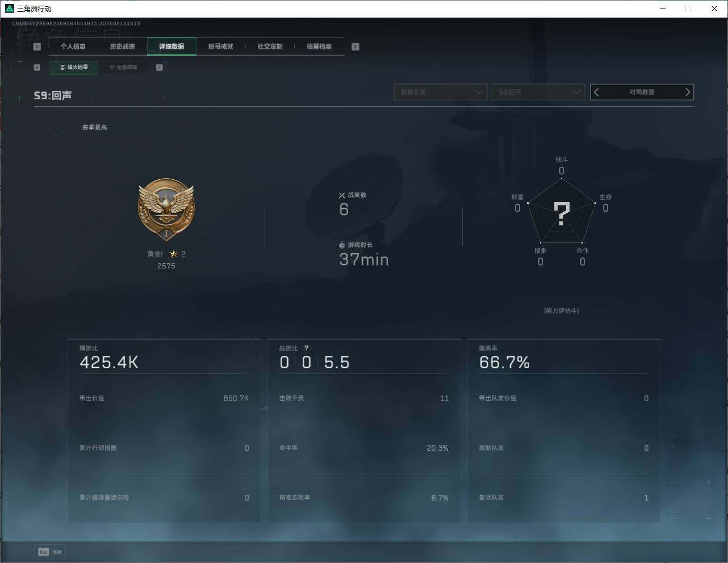Click the 累计破译曼德尔砖 row label
This screenshot has width=728, height=563.
click(x=104, y=498)
